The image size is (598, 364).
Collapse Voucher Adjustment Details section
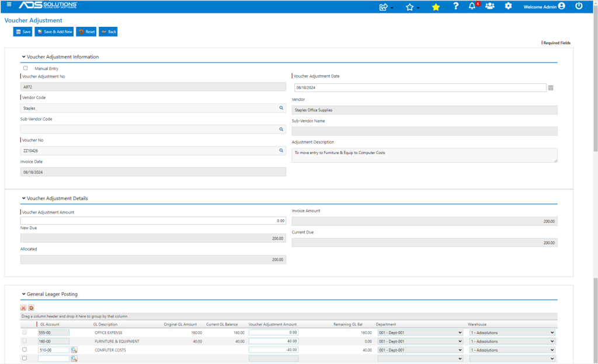(x=23, y=198)
